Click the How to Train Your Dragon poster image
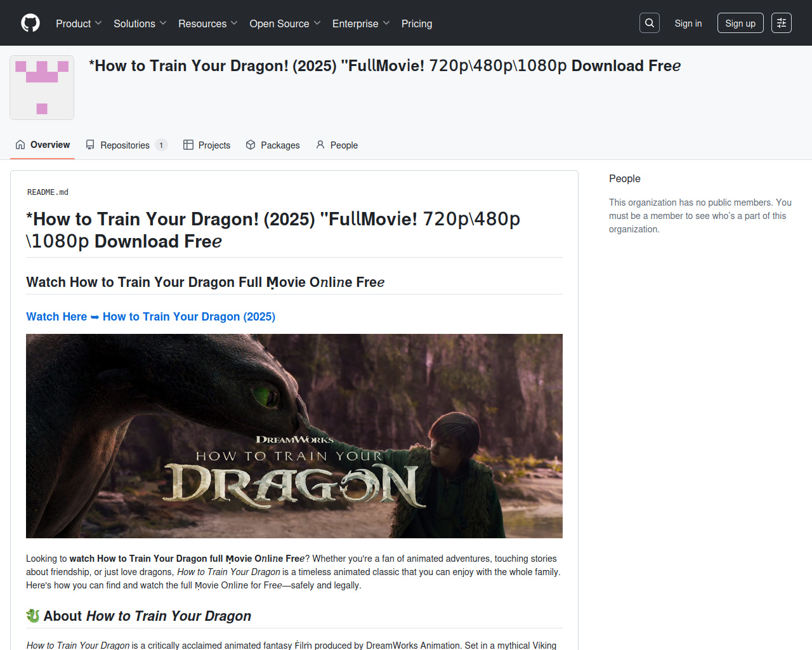 (294, 435)
